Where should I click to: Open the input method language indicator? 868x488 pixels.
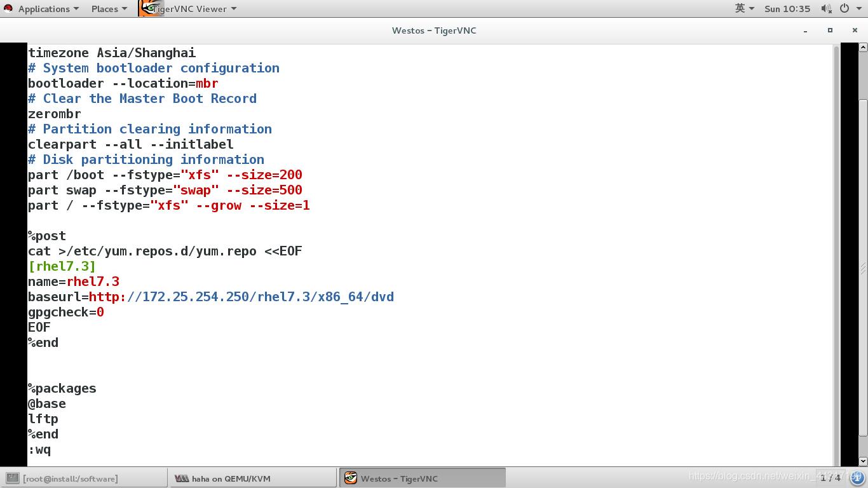click(745, 9)
